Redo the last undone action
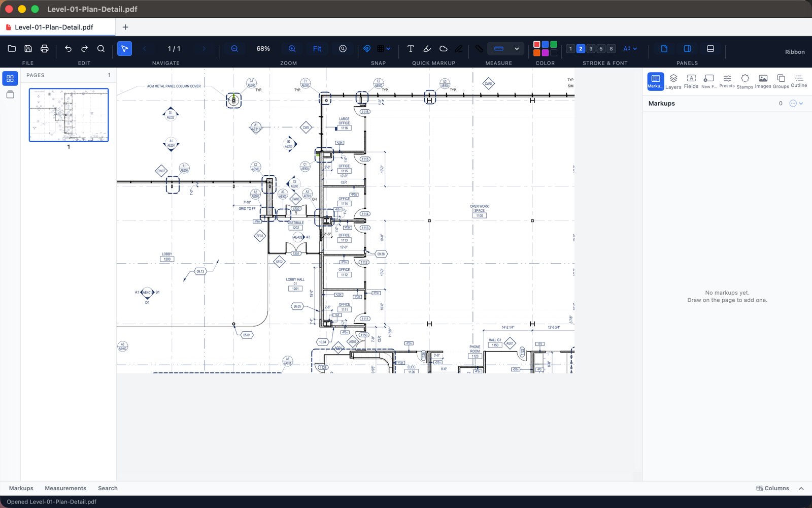 (85, 49)
